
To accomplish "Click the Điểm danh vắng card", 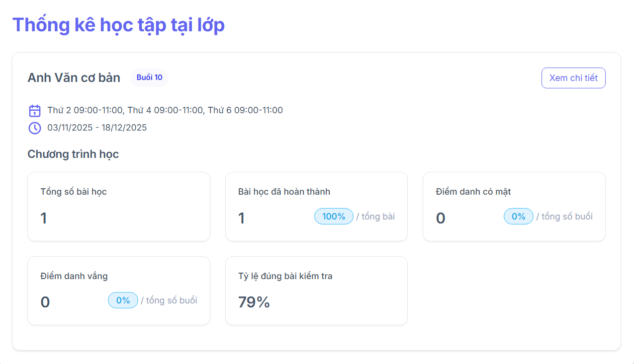I will 119,291.
